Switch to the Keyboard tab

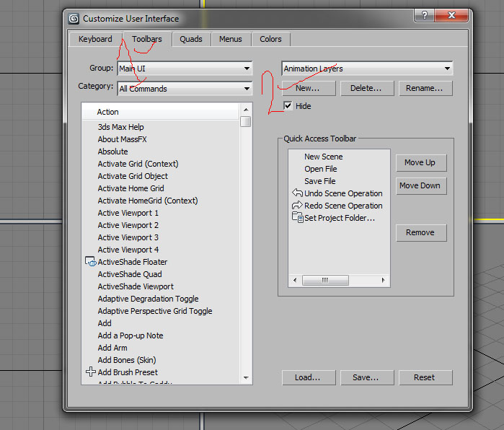(x=95, y=39)
